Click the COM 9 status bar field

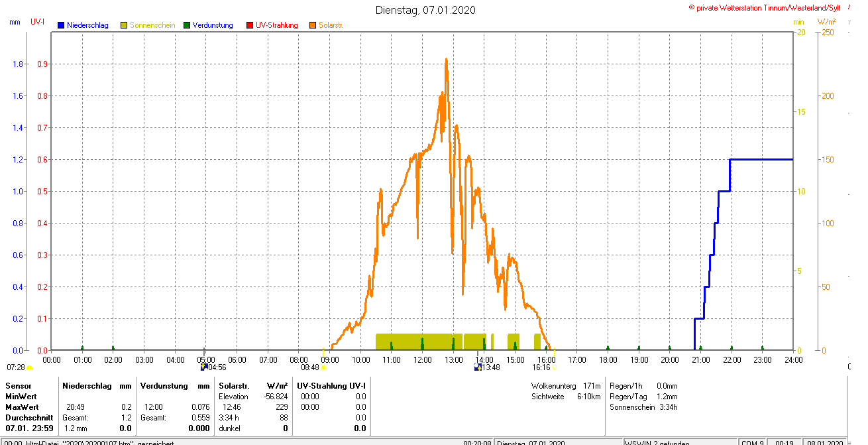[751, 442]
